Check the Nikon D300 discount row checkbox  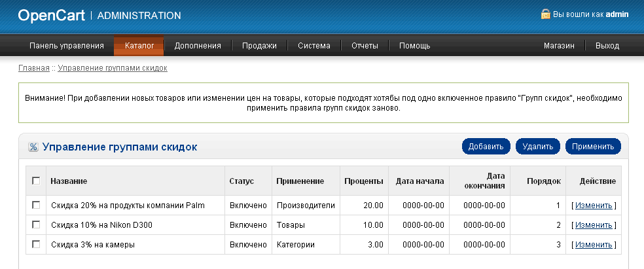(x=36, y=224)
